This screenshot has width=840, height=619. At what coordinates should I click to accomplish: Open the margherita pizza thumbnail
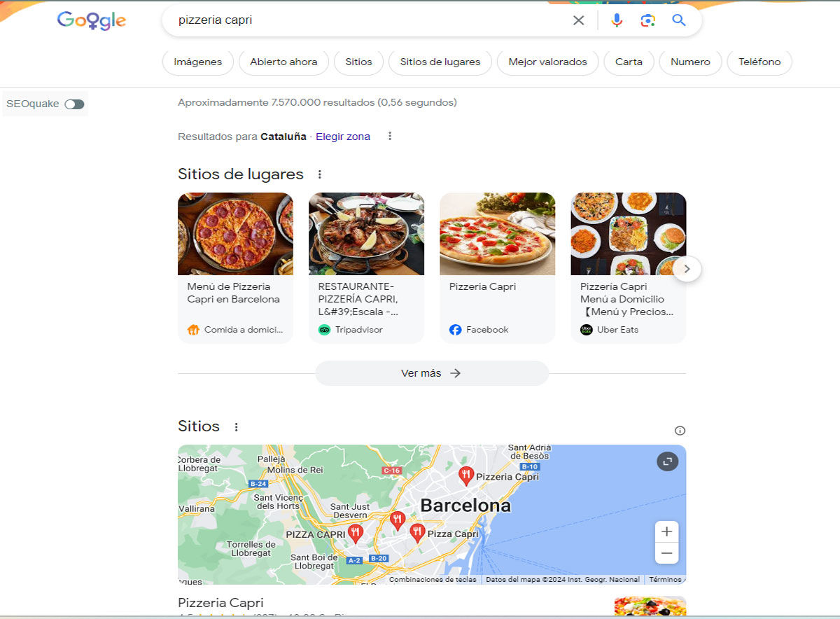click(x=497, y=234)
